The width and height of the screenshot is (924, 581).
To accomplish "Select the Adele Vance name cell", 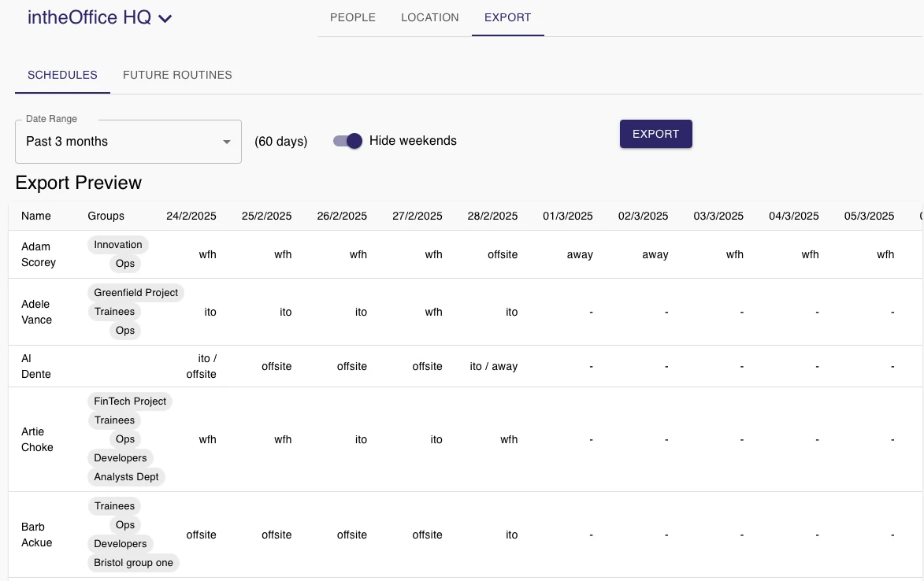I will coord(36,312).
